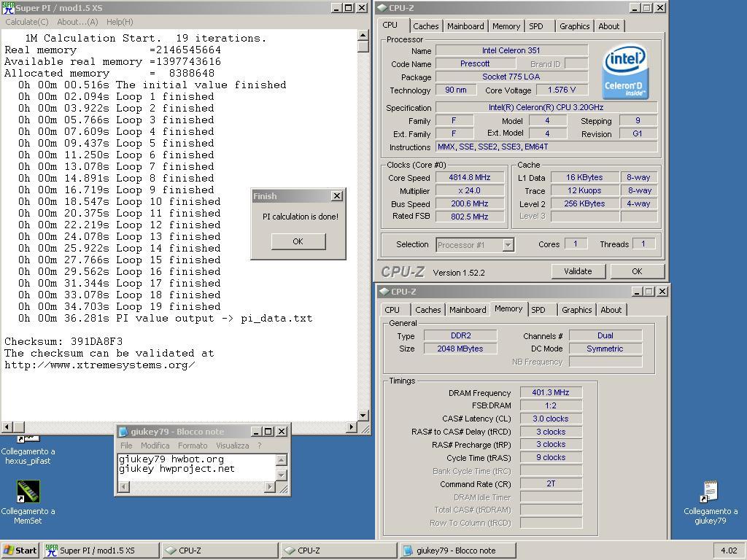The height and width of the screenshot is (560, 747).
Task: Click the Intel Celeron D logo
Action: (625, 72)
